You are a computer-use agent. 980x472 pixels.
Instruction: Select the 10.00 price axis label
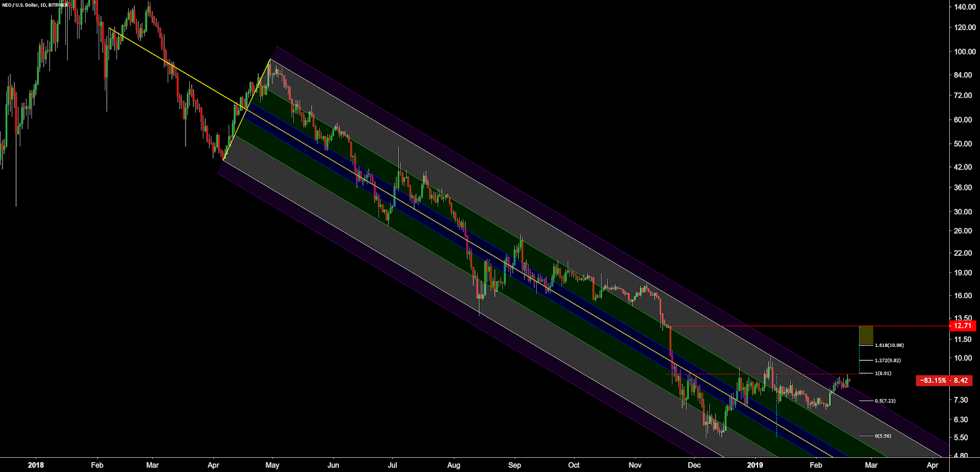964,359
